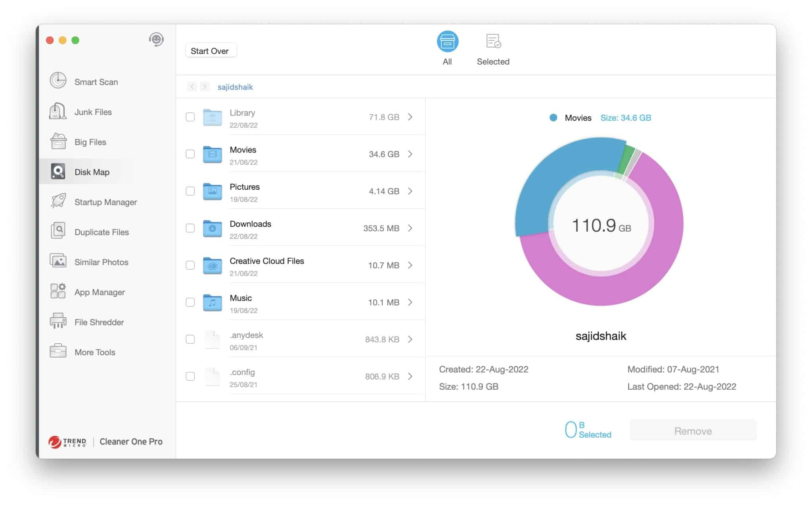
Task: Select the File Shredder tool
Action: point(100,321)
